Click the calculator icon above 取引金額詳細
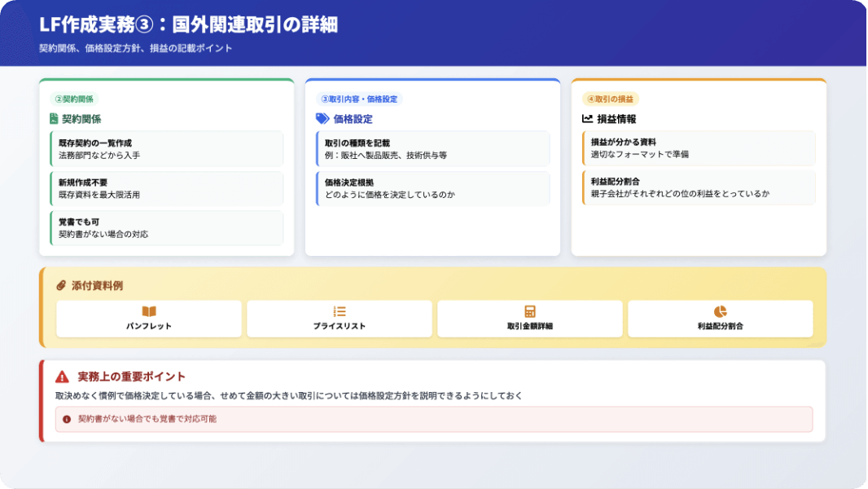868x489 pixels. point(530,312)
